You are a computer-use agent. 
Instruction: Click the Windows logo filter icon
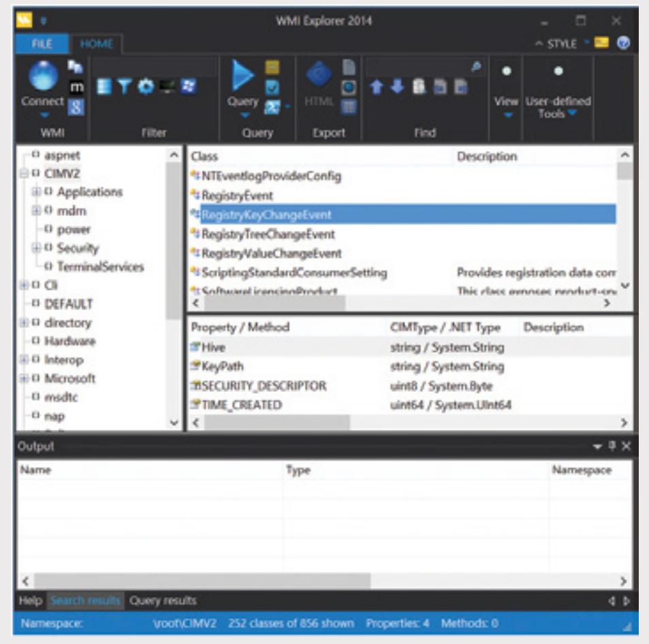189,87
